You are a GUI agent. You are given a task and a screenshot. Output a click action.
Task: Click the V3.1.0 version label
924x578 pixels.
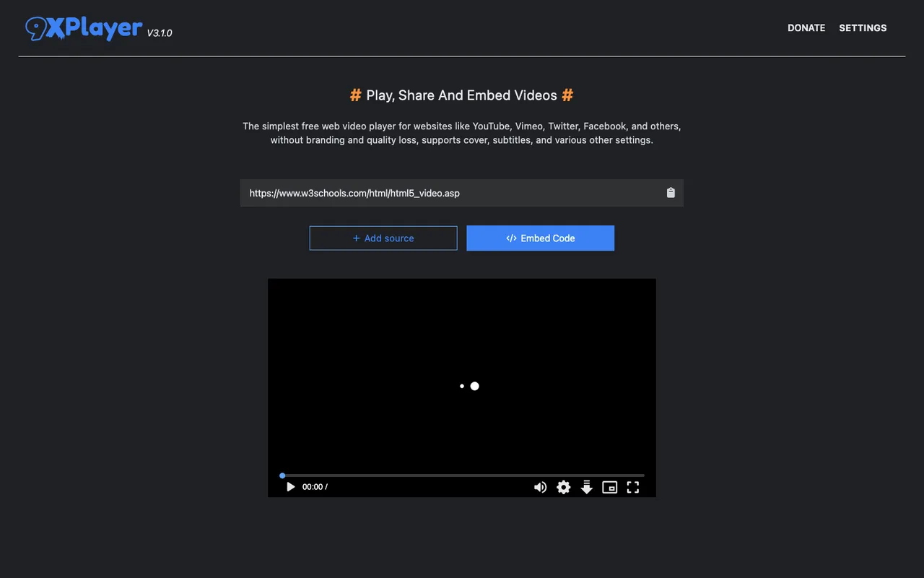(x=160, y=33)
